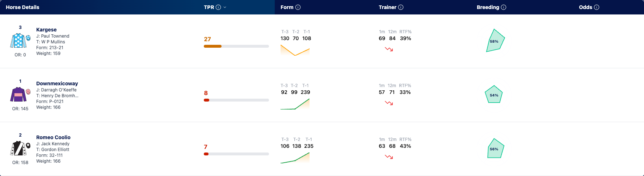Click Kargese's orange TPR progress bar
Screen dimensions: 644x176
point(236,46)
